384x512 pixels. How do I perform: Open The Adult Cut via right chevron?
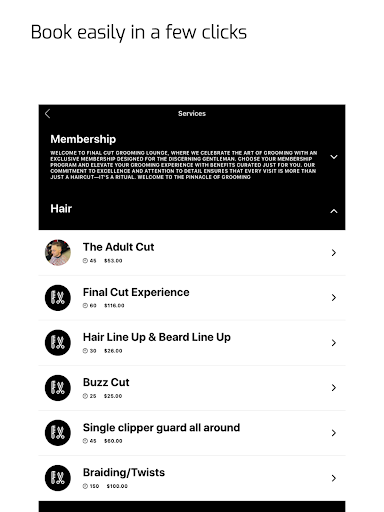[x=334, y=253]
